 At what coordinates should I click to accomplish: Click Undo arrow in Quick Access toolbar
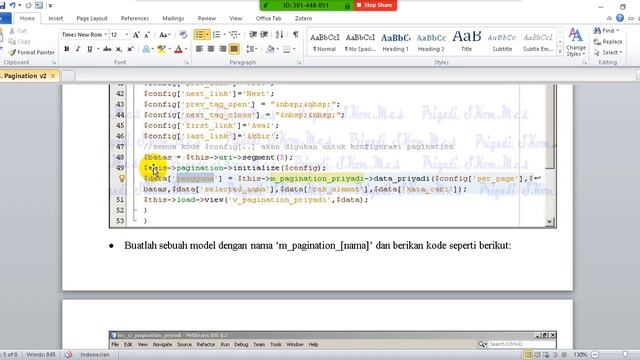[13, 5]
